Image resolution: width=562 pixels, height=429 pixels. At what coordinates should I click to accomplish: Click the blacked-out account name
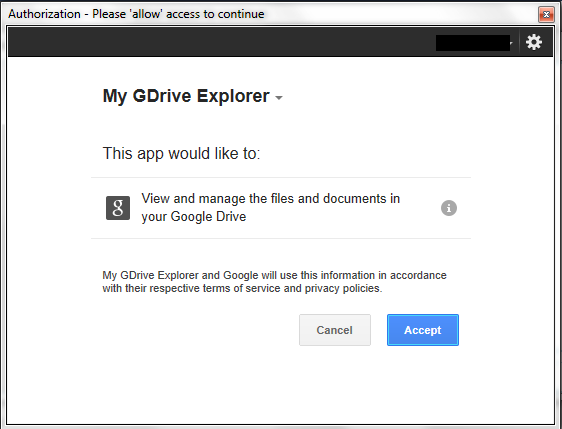(473, 43)
